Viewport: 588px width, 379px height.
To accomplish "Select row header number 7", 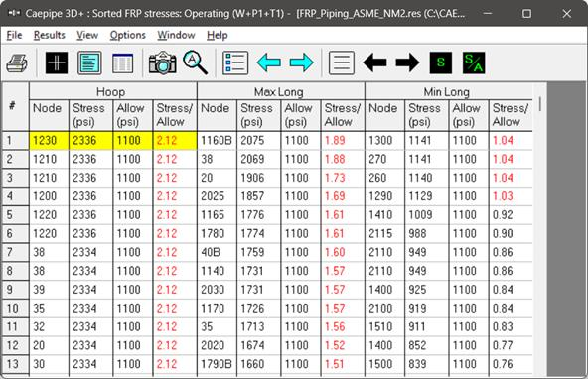I will click(x=15, y=252).
